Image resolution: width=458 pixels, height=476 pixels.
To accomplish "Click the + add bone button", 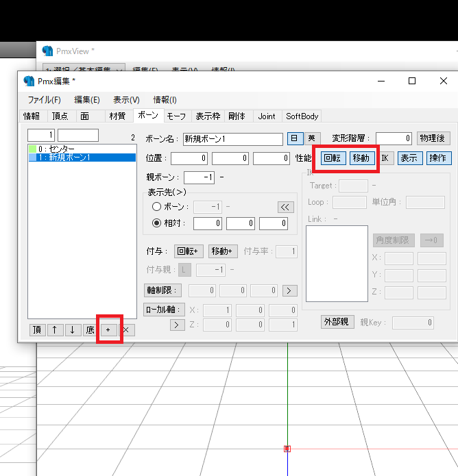I will [x=108, y=330].
